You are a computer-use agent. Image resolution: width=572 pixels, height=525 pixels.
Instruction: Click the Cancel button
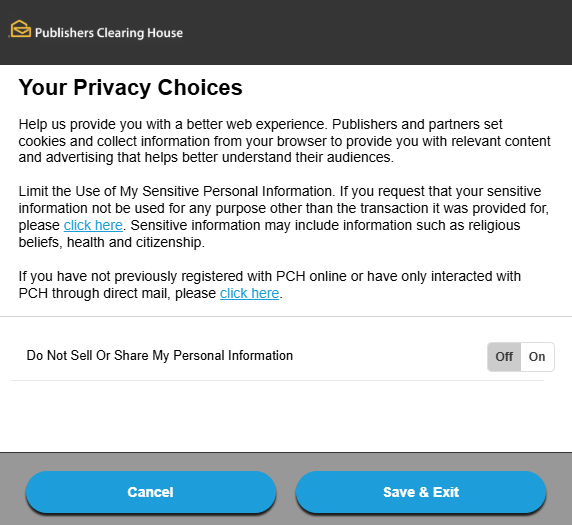151,492
